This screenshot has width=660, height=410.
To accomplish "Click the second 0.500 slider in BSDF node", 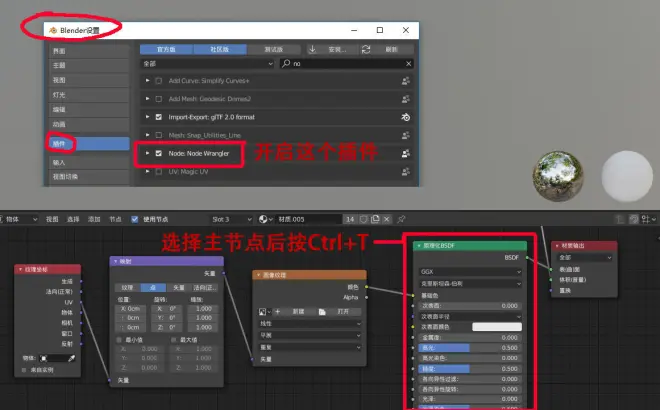I will (x=470, y=369).
